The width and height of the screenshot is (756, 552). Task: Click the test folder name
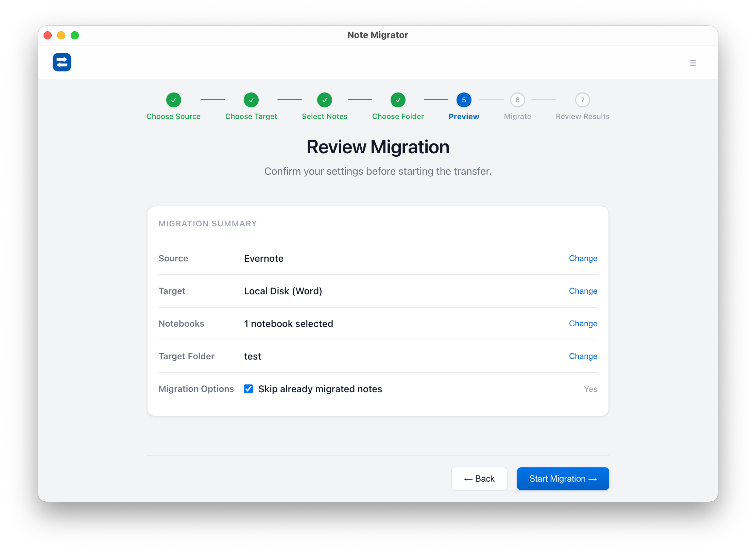[253, 356]
